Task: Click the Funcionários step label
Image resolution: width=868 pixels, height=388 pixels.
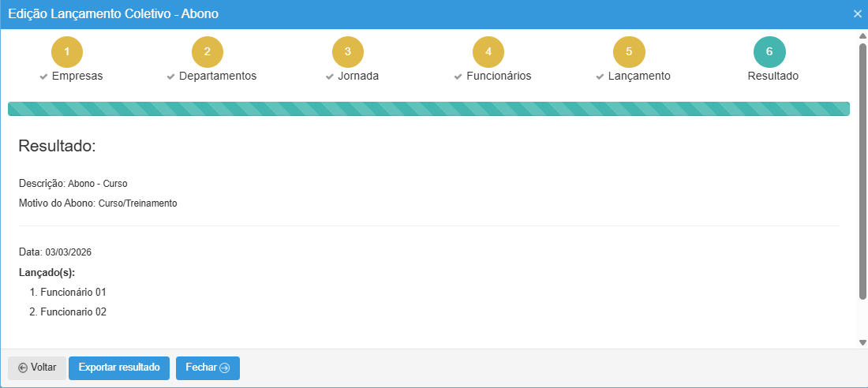Action: 498,76
